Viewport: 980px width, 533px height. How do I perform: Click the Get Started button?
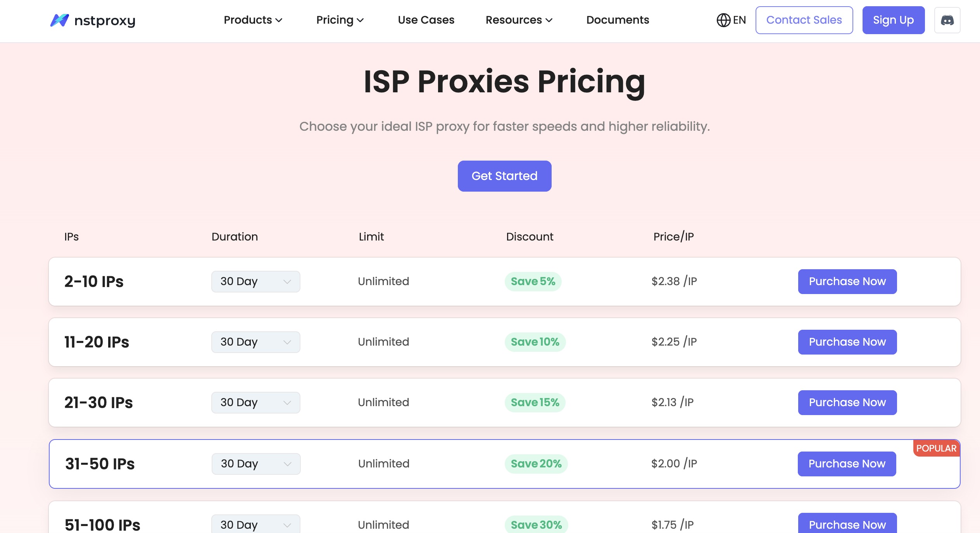[x=504, y=176]
